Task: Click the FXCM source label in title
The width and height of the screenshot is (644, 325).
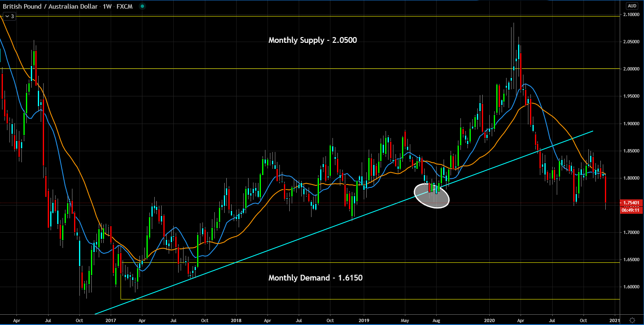Action: click(125, 7)
